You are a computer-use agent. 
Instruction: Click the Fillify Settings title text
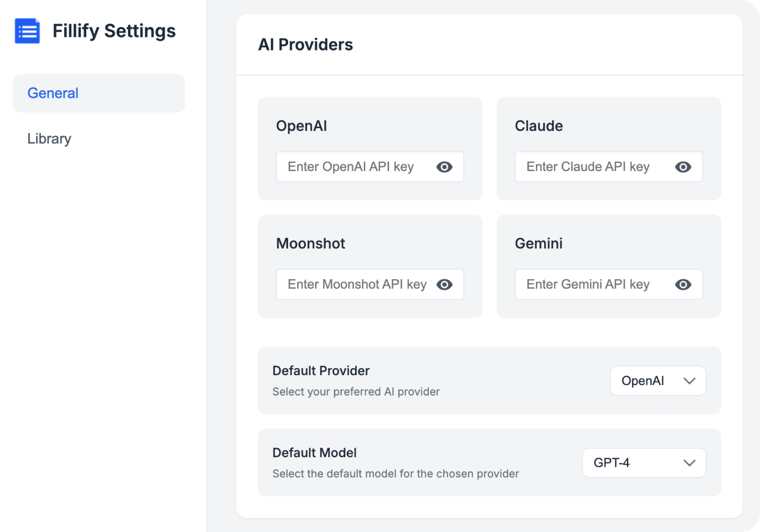(114, 31)
